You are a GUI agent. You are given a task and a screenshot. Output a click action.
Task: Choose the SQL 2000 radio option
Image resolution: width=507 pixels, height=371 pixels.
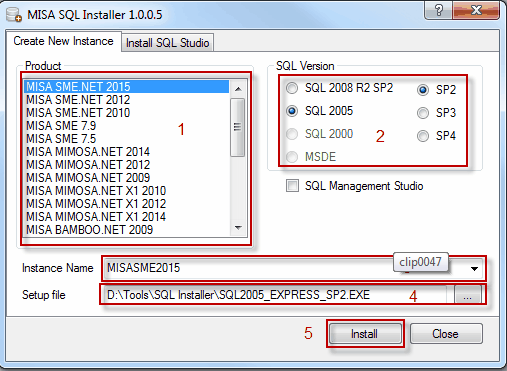click(292, 134)
